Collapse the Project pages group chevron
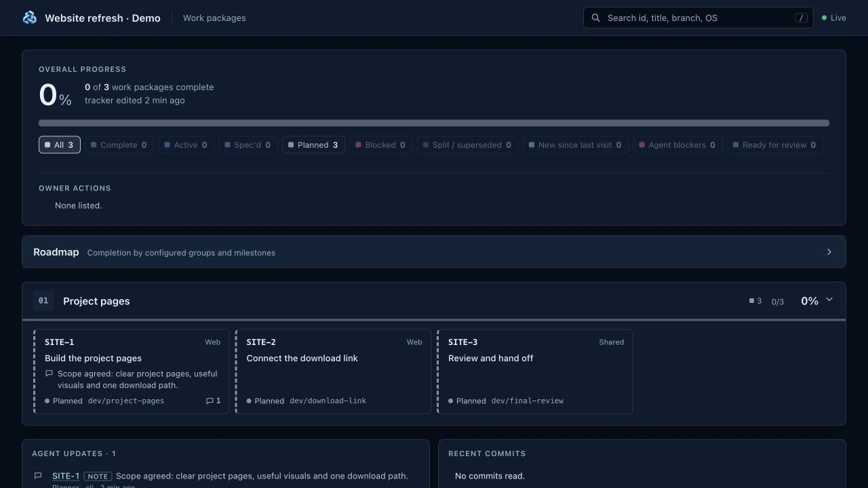 [829, 300]
